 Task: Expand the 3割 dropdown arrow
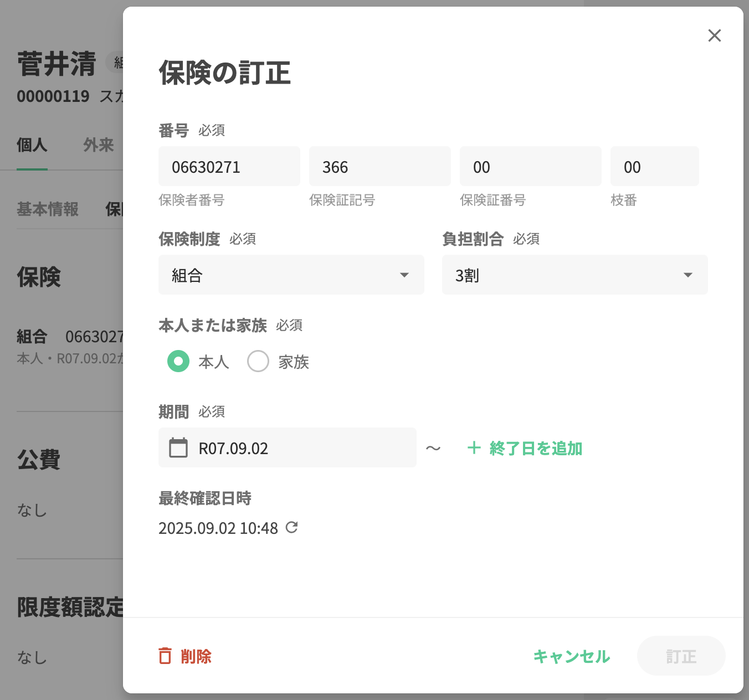pos(688,275)
